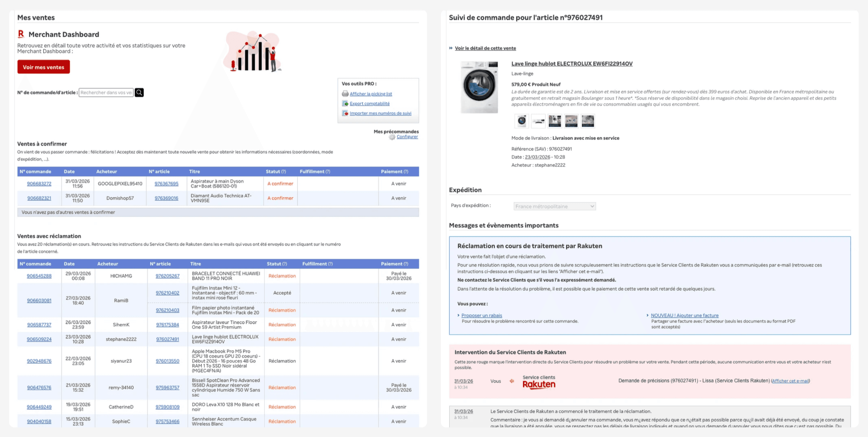Open order number 906683272

coord(39,184)
